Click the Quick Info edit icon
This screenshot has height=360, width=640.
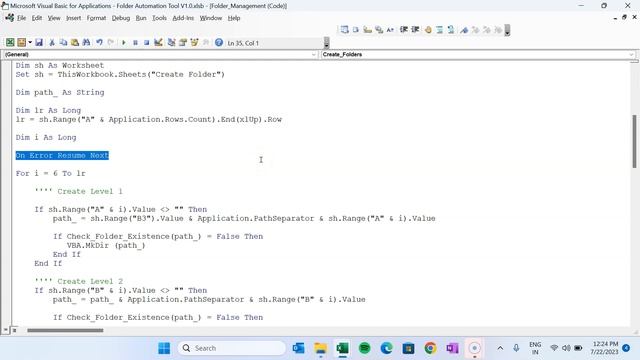click(367, 30)
